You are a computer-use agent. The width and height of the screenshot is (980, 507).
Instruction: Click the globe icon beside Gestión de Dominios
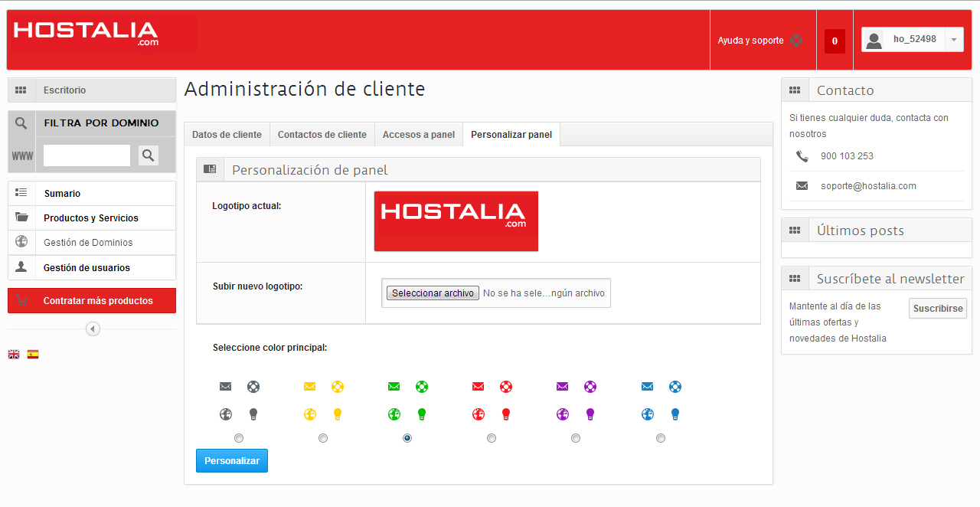coord(21,241)
